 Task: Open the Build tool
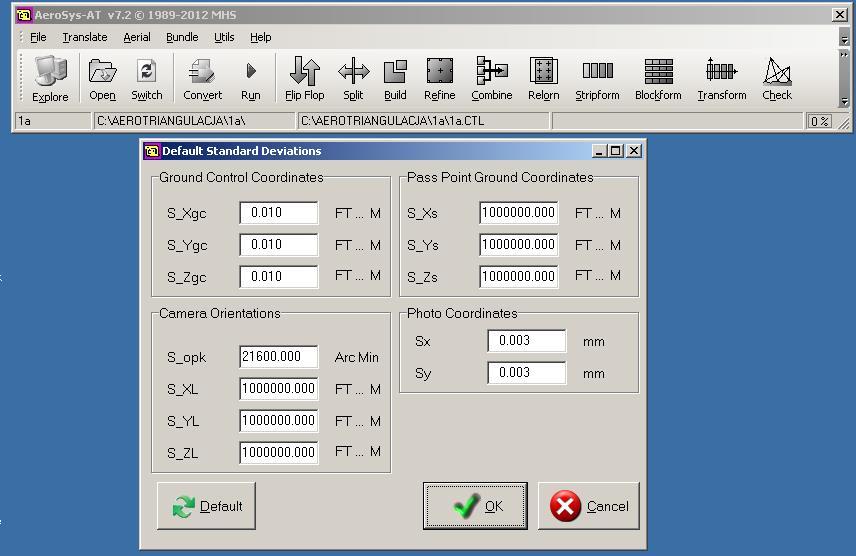[395, 79]
